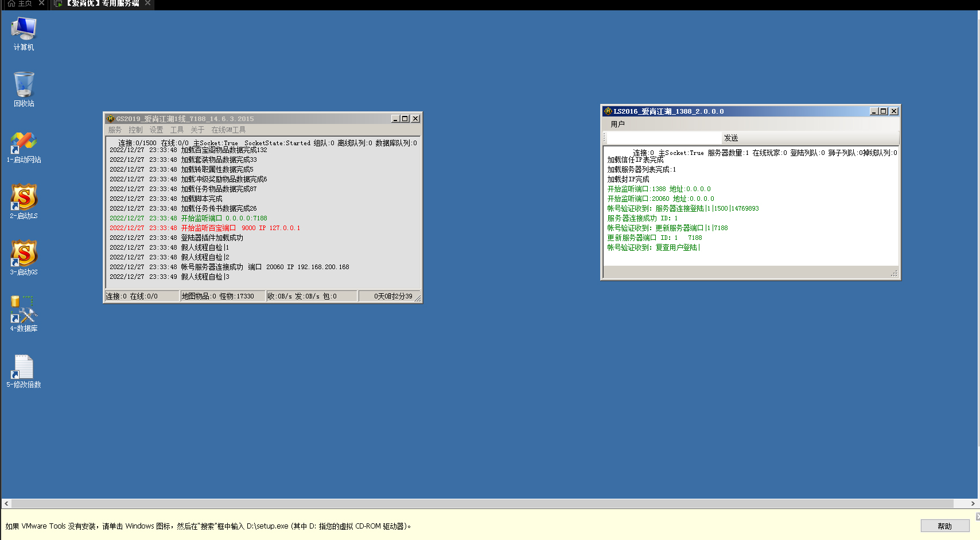Click the 帮助 button in VMware bar

pyautogui.click(x=945, y=526)
